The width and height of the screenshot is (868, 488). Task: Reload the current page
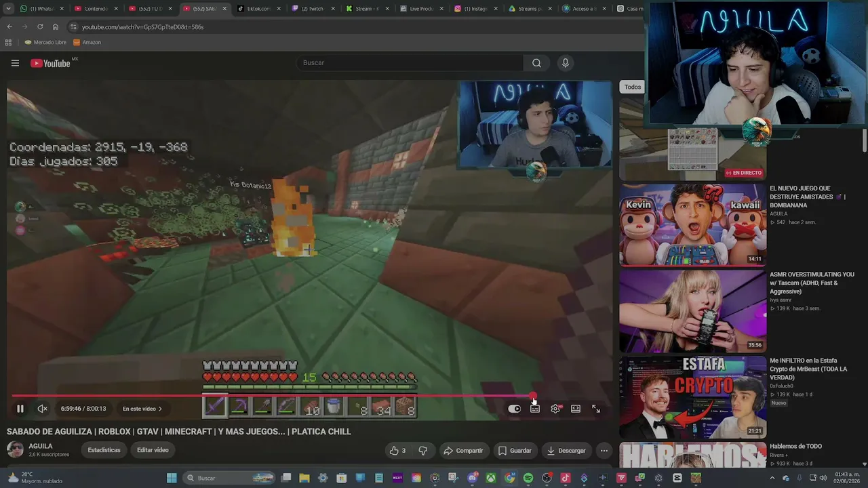point(40,27)
